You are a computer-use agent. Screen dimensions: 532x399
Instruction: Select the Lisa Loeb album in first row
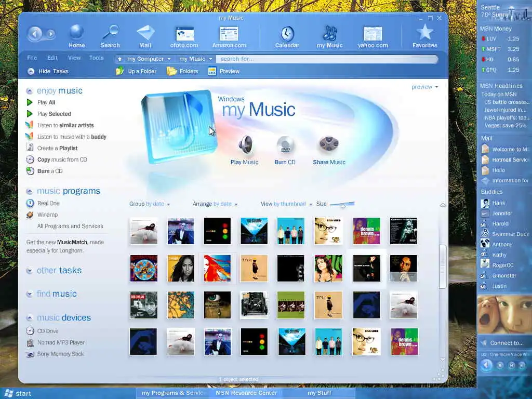[328, 231]
